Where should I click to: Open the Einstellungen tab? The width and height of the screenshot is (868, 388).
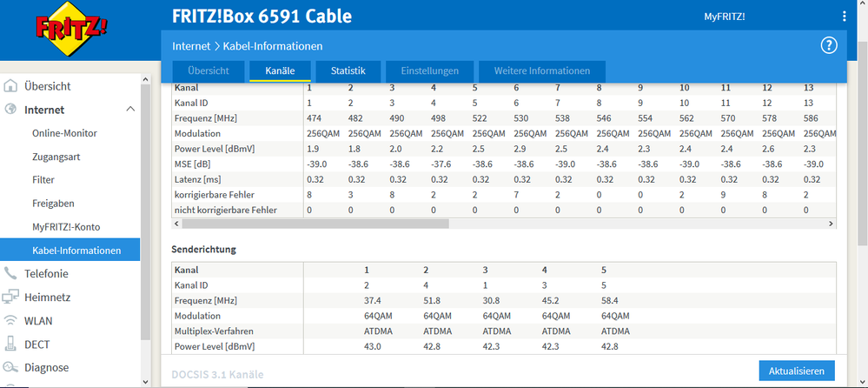pos(429,71)
